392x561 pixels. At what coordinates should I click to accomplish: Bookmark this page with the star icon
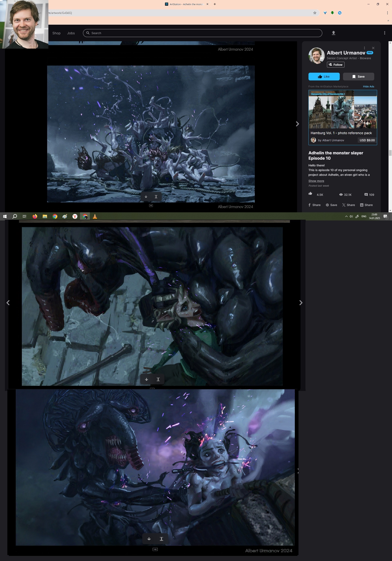point(315,13)
